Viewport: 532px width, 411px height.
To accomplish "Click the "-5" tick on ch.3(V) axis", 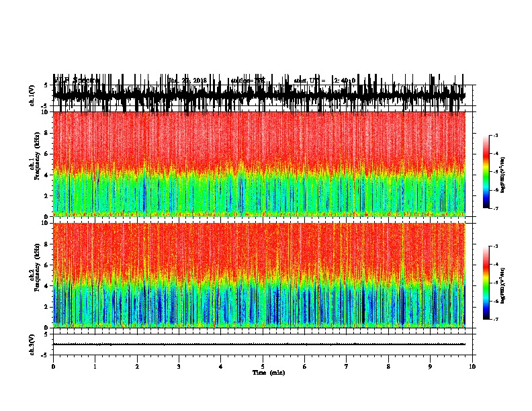I will pyautogui.click(x=45, y=355).
